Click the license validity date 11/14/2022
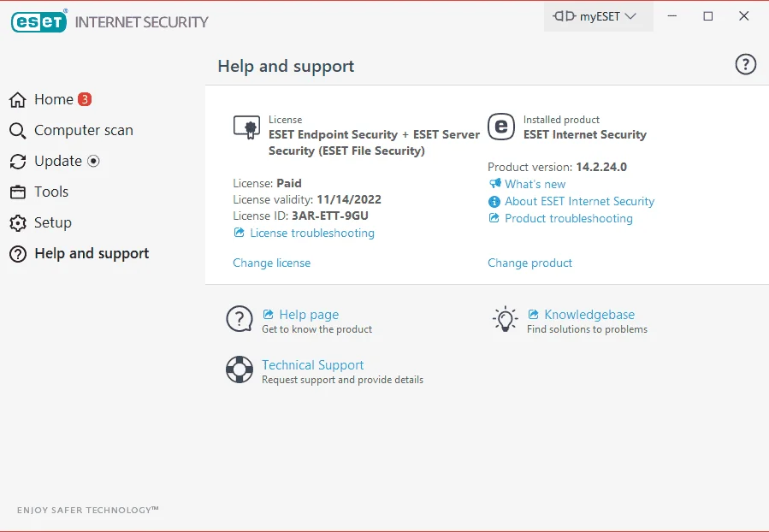769x532 pixels. 349,199
